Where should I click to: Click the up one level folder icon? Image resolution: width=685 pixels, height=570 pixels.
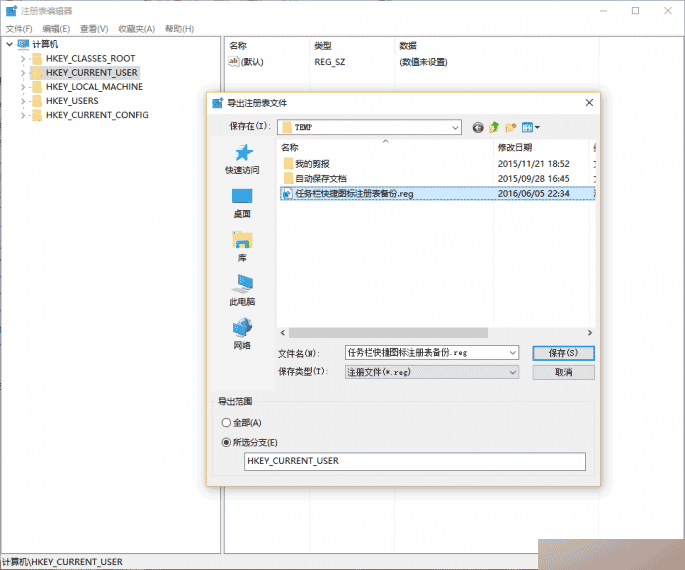click(494, 127)
